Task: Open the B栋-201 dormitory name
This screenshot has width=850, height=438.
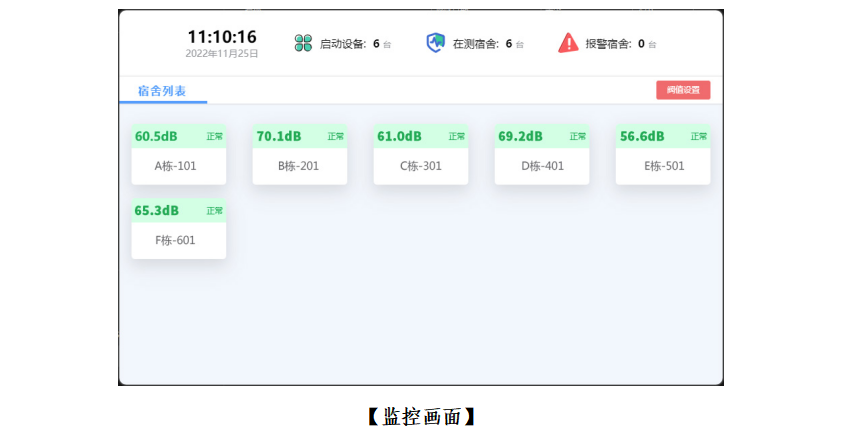Action: pos(299,166)
